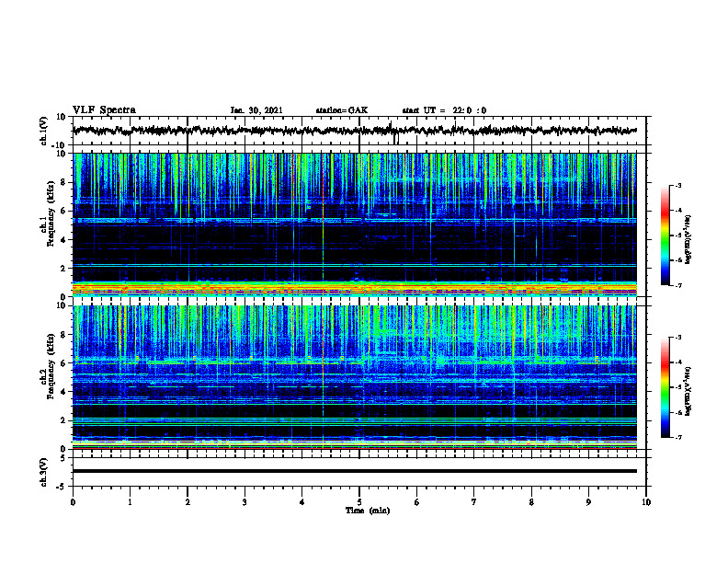This screenshot has width=728, height=563.
Task: Click the '-7' label on the lower color bar
Action: (677, 438)
